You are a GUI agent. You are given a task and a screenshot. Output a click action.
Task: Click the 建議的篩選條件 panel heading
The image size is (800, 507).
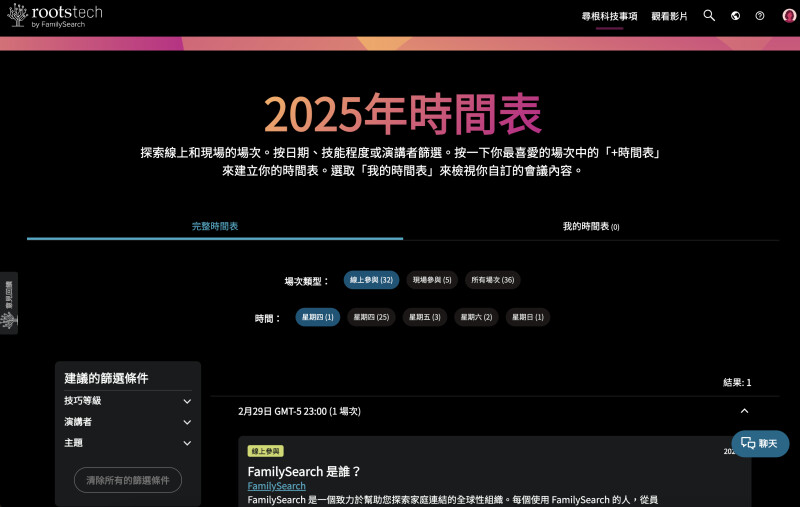[106, 378]
